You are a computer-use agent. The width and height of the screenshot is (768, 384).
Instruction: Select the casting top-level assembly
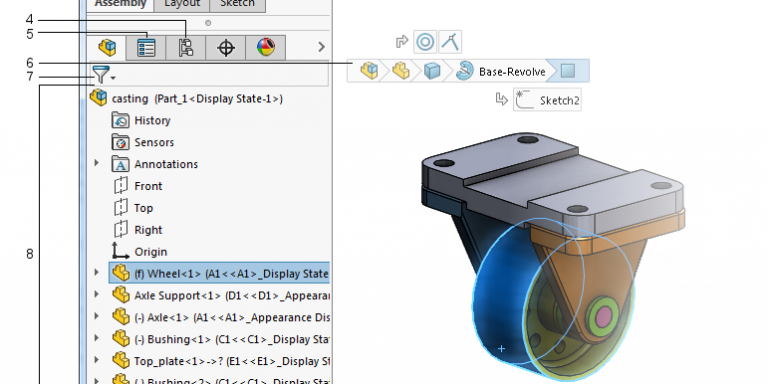187,98
